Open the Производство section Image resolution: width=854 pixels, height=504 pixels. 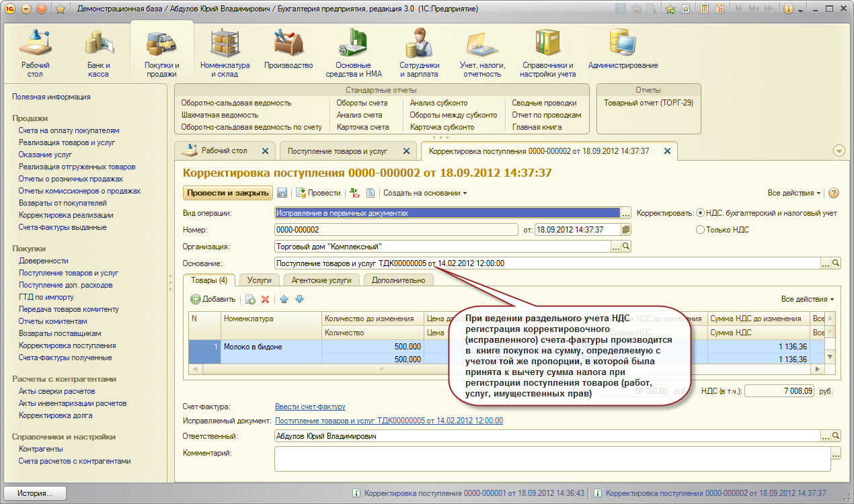click(x=288, y=50)
